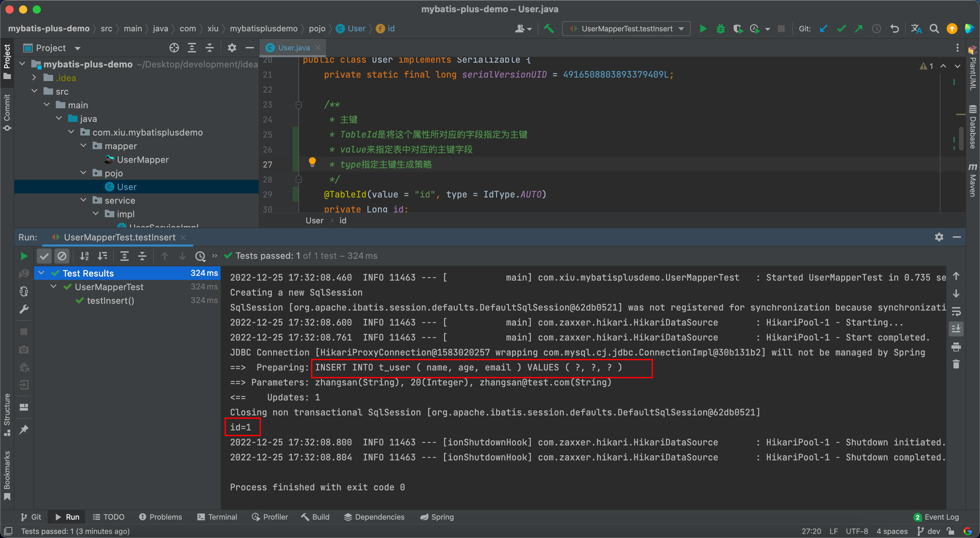This screenshot has height=538, width=980.
Task: Run UserMapperTest.testInsert with the green play icon
Action: pyautogui.click(x=703, y=29)
